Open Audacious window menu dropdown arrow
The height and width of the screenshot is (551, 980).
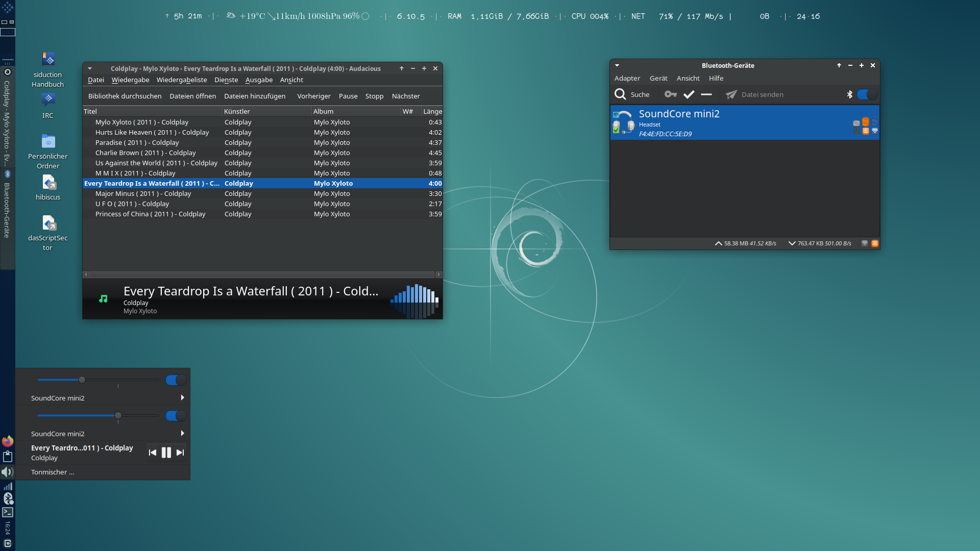[x=90, y=68]
